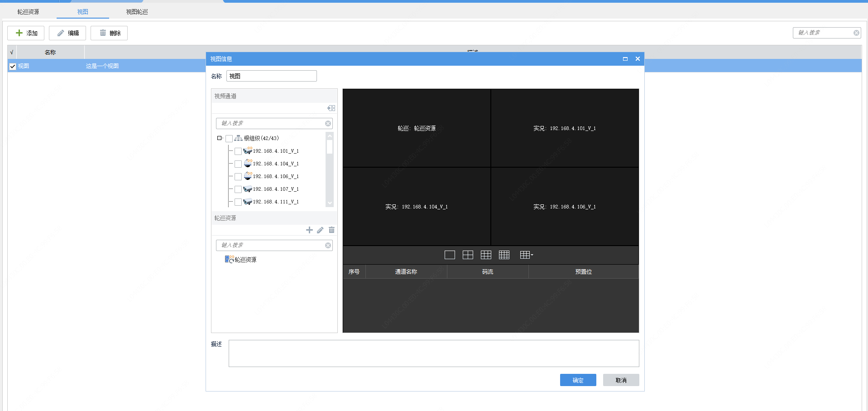Click the 码流 column header
This screenshot has width=868, height=411.
pos(488,272)
